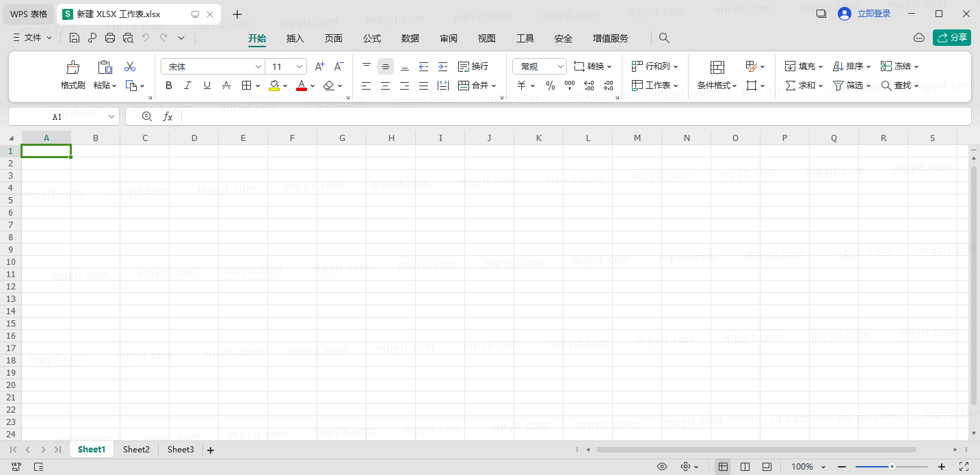Switch to the Sheet2 tab
The image size is (980, 475).
(x=136, y=450)
